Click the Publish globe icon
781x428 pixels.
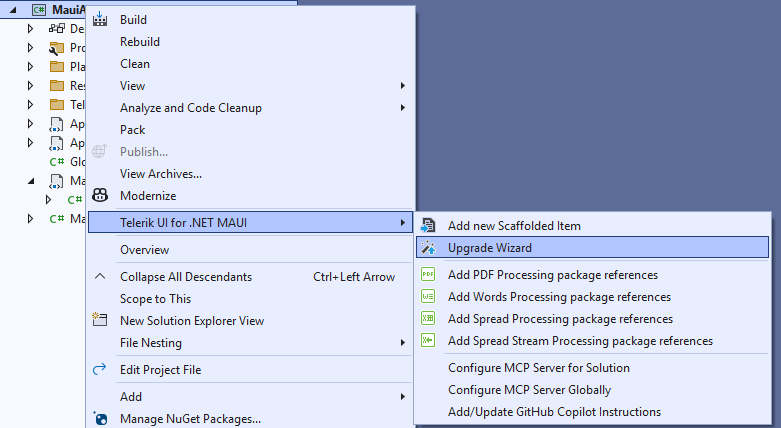point(100,151)
